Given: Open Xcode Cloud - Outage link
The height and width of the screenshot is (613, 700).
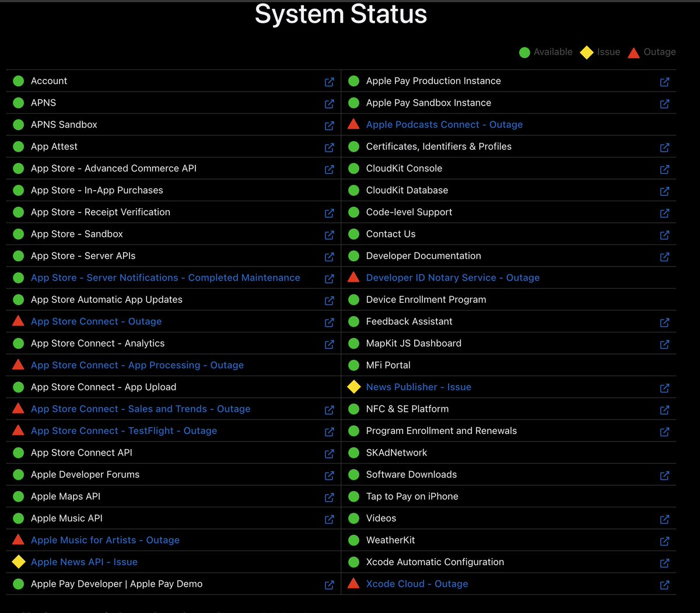Looking at the screenshot, I should pos(417,584).
